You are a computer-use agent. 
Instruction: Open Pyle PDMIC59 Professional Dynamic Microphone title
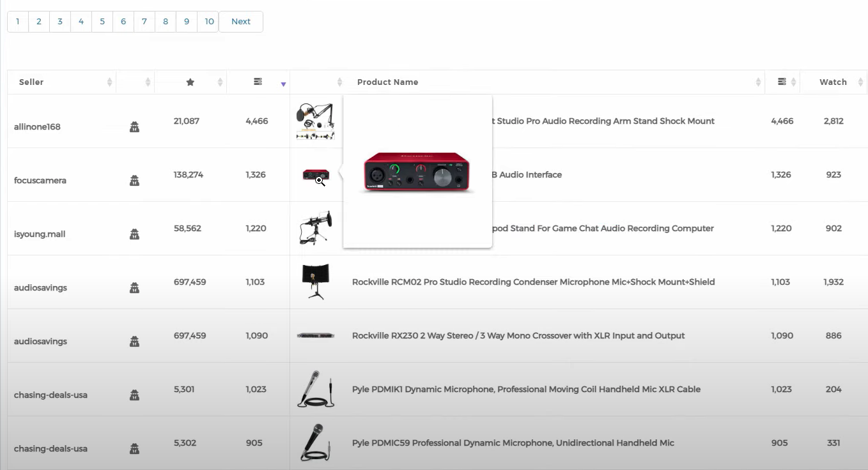[513, 443]
